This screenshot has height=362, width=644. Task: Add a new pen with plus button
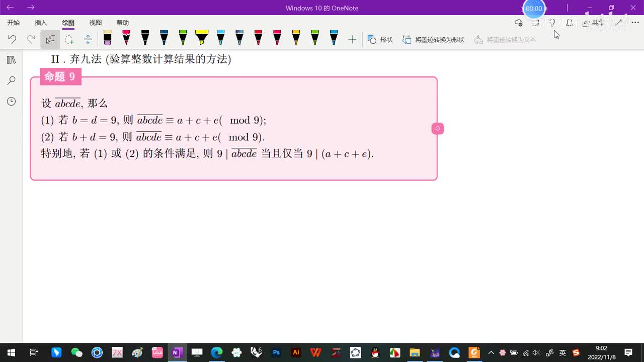352,39
